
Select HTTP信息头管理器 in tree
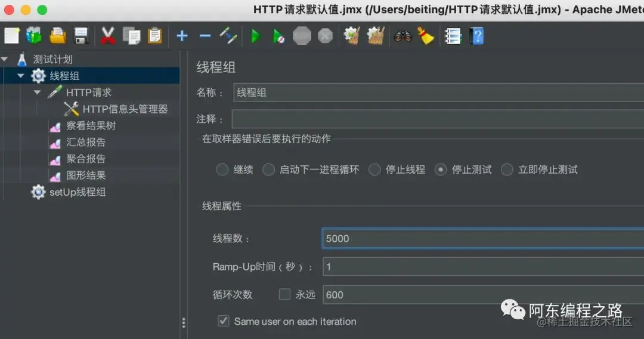click(125, 109)
